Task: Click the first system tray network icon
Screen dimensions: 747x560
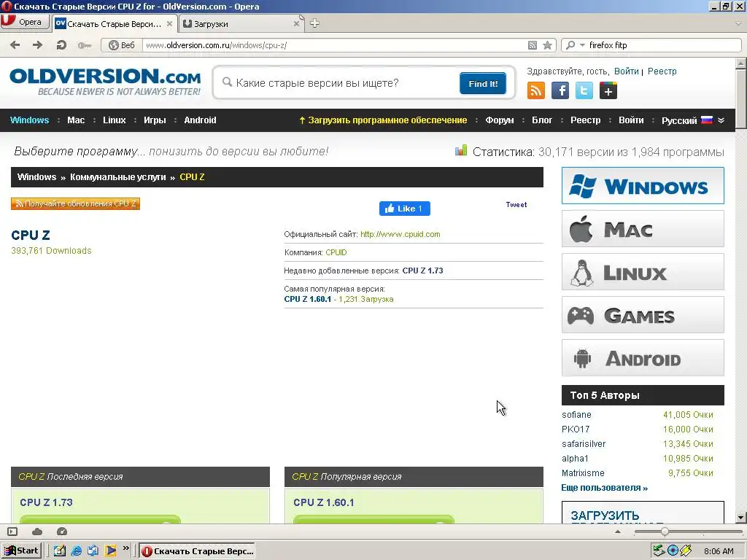Action: coord(659,551)
